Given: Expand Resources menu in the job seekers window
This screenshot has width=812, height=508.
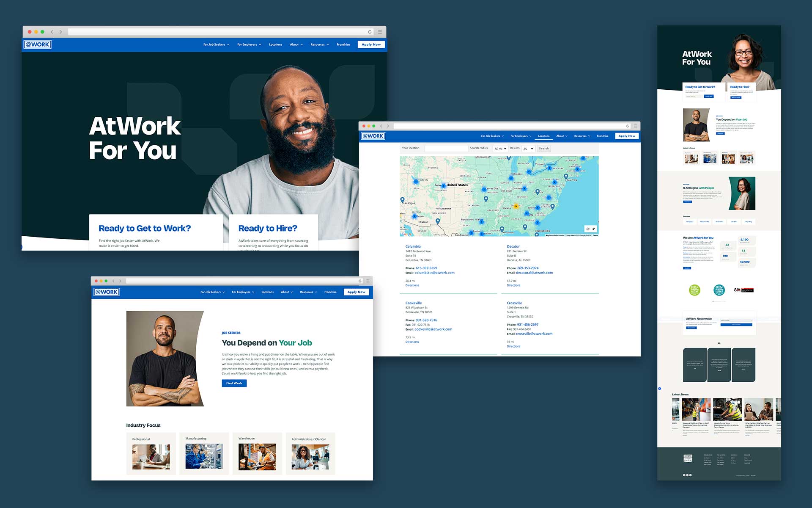Looking at the screenshot, I should 308,292.
